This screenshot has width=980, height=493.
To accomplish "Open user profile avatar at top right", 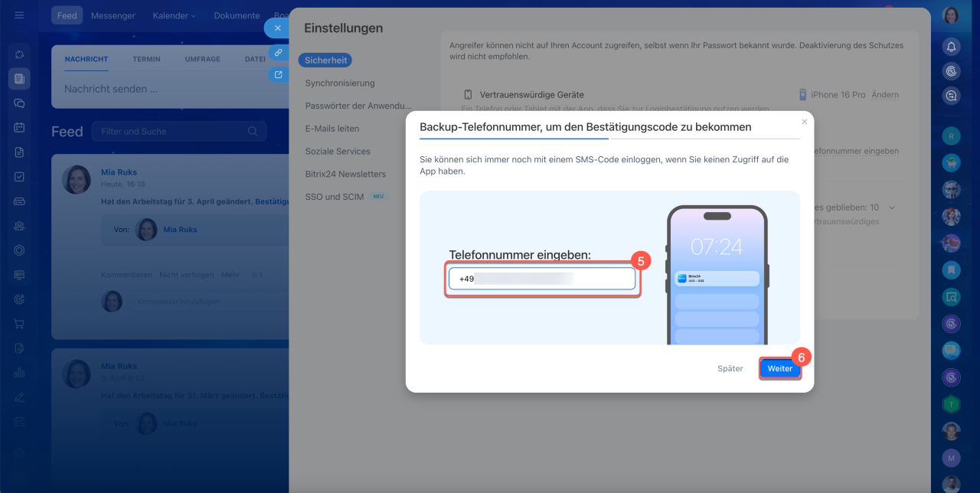I will 950,15.
